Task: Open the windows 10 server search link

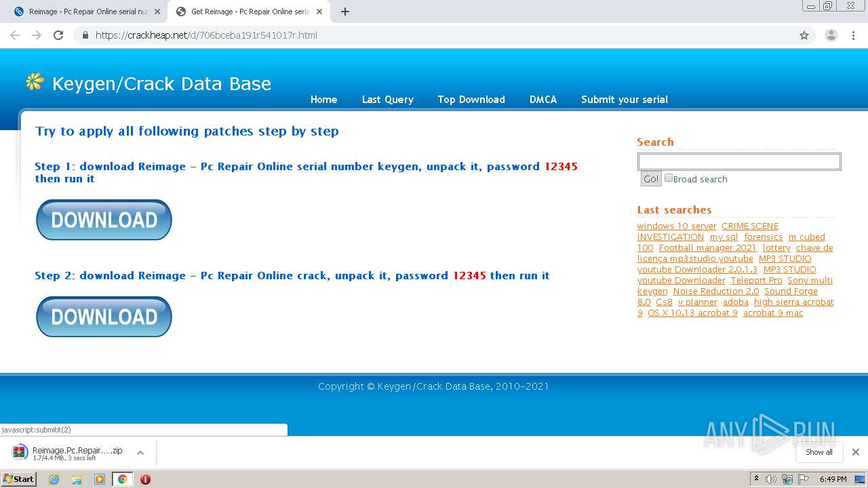Action: pos(677,226)
